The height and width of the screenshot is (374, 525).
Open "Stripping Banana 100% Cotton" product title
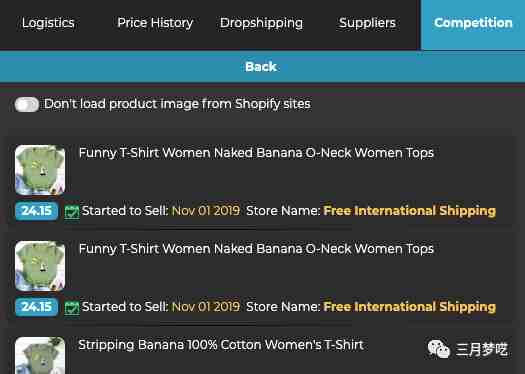click(221, 345)
